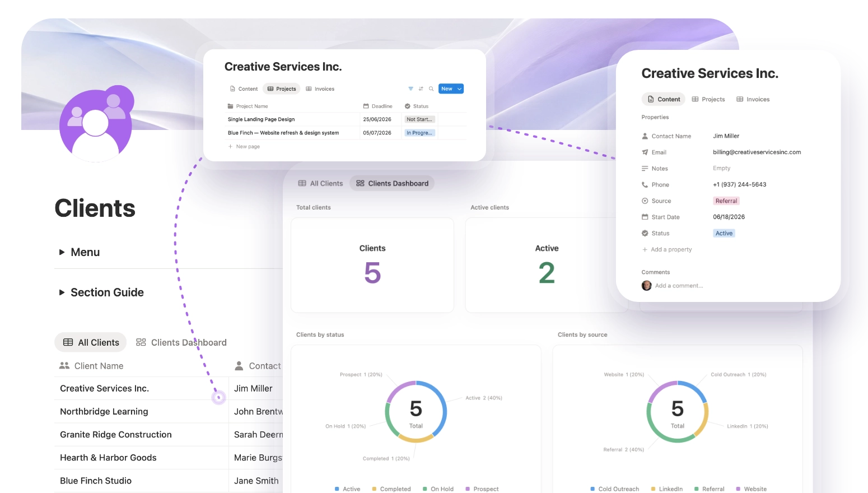Open Blue Finch Website refresh project

tap(283, 133)
